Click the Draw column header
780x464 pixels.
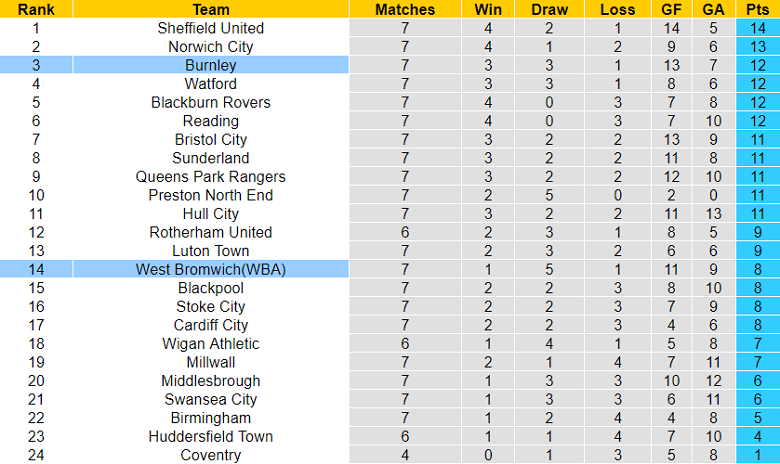pyautogui.click(x=549, y=9)
